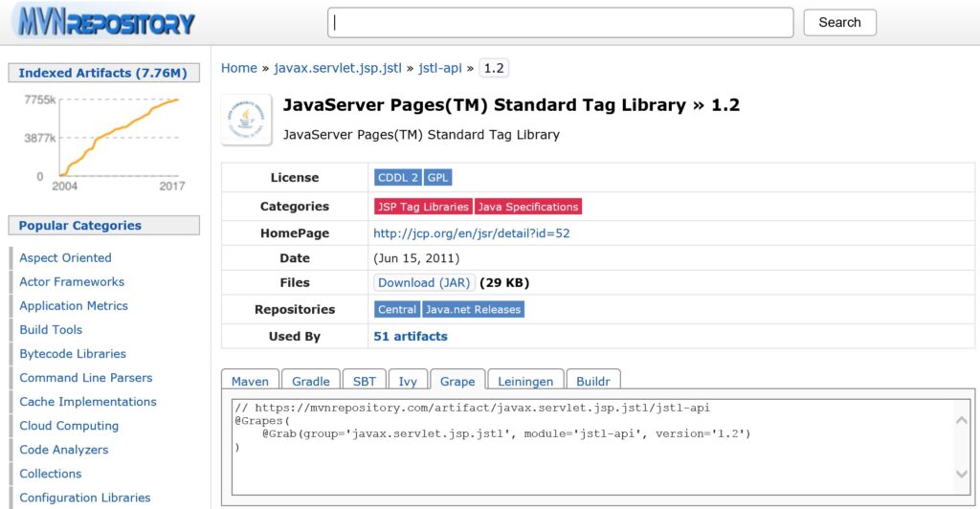Switch to the Buildr tab
The width and height of the screenshot is (980, 509).
pos(592,381)
